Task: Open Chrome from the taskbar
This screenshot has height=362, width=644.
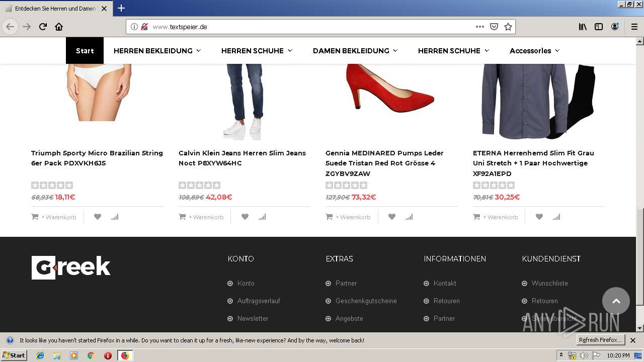Action: tap(91, 355)
